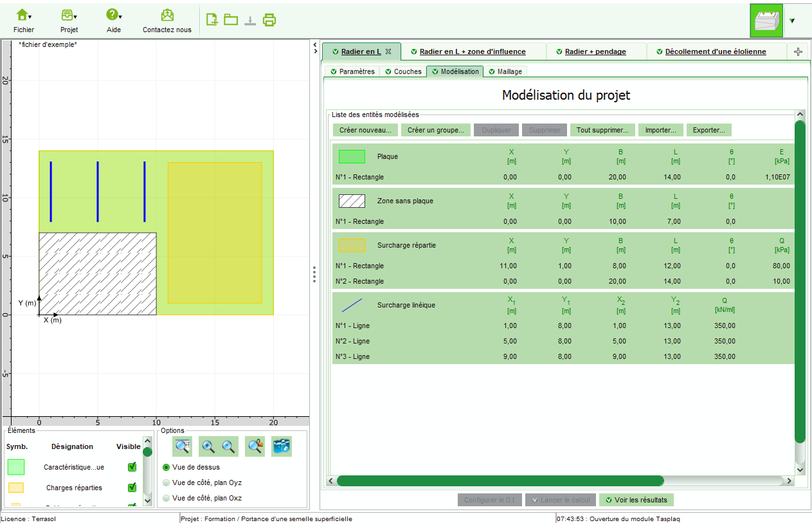This screenshot has height=523, width=812.
Task: Click the 80,00 load value cell
Action: tap(781, 266)
